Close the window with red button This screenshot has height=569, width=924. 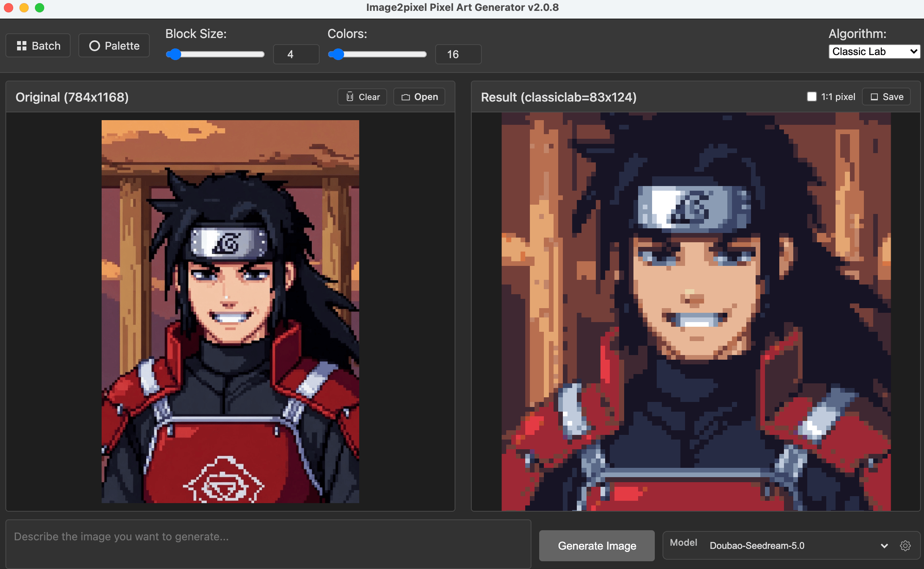click(9, 8)
